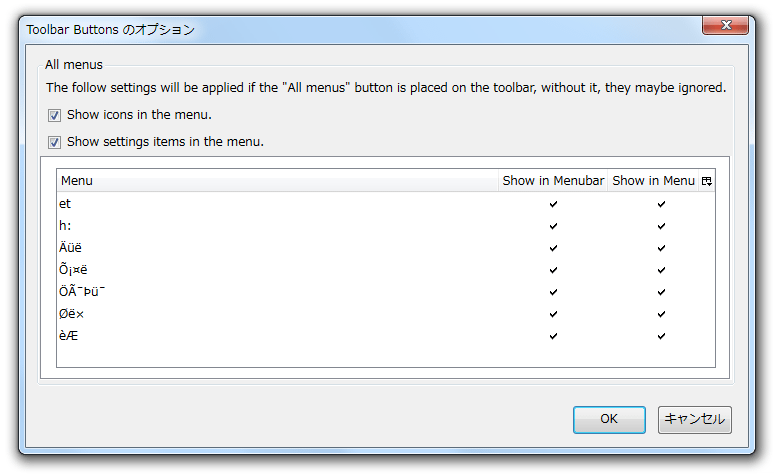Toggle Show in Menu checkmark for 'èÆ' row
This screenshot has width=777, height=476.
(661, 336)
